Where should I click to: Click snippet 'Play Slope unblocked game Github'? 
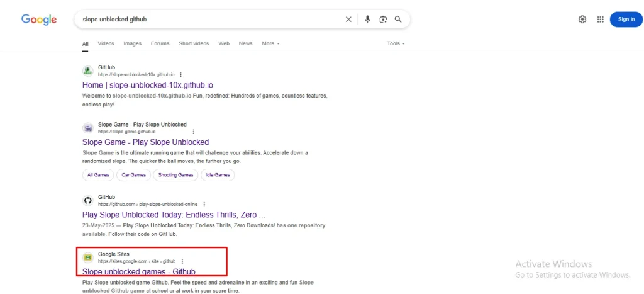198,286
